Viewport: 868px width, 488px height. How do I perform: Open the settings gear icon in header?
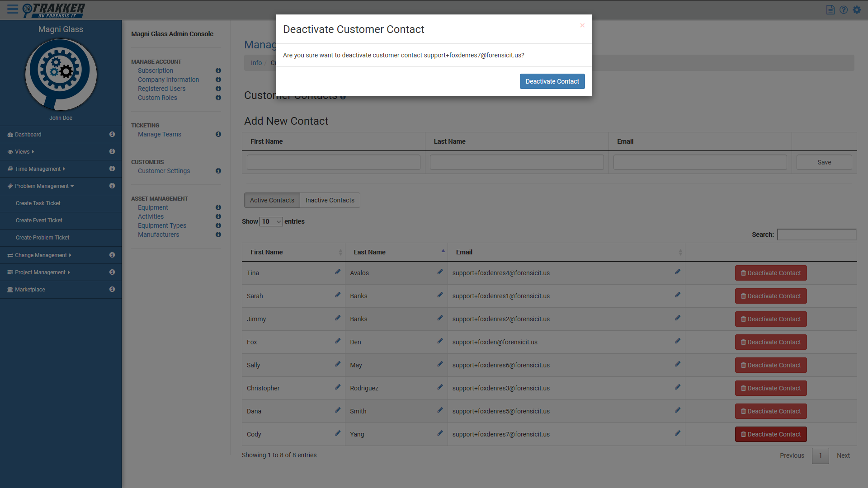pyautogui.click(x=857, y=9)
